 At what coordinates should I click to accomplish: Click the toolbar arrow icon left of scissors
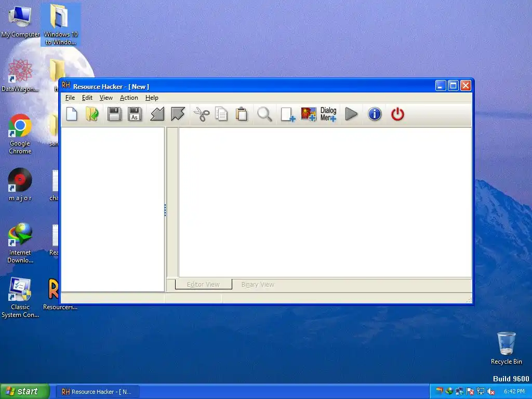(178, 114)
